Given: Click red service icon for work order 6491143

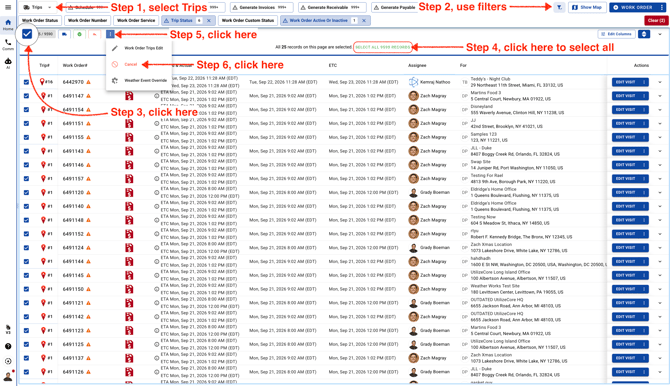Looking at the screenshot, I should (129, 151).
